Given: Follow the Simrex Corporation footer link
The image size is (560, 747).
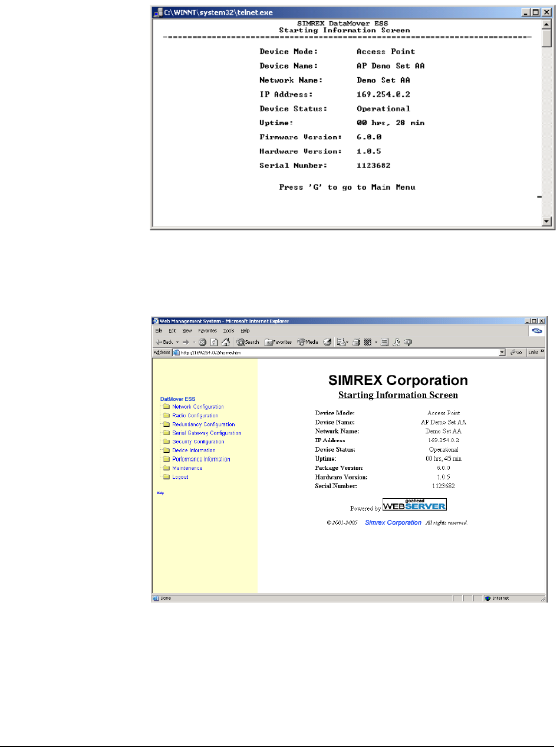Looking at the screenshot, I should pyautogui.click(x=393, y=522).
